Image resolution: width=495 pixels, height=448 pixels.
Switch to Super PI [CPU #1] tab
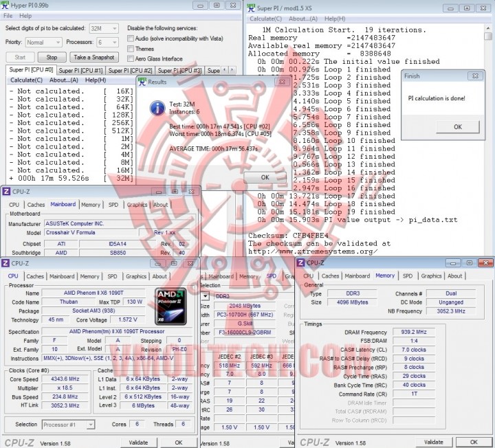click(x=81, y=71)
